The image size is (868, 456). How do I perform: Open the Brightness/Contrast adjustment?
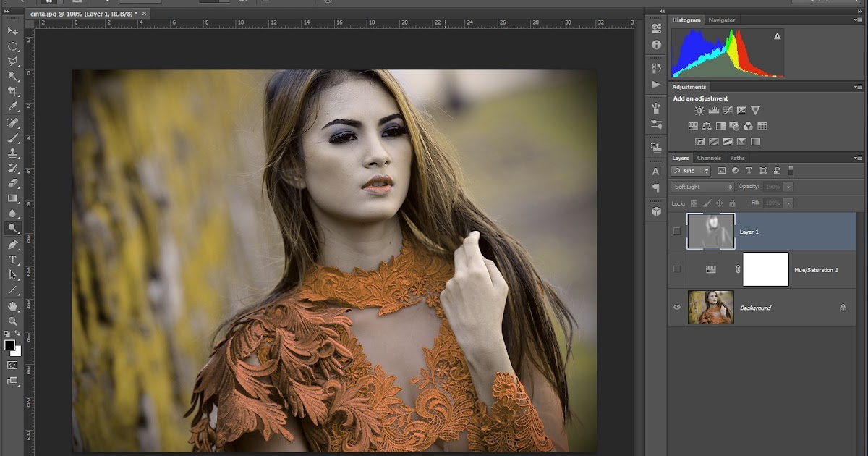point(699,110)
